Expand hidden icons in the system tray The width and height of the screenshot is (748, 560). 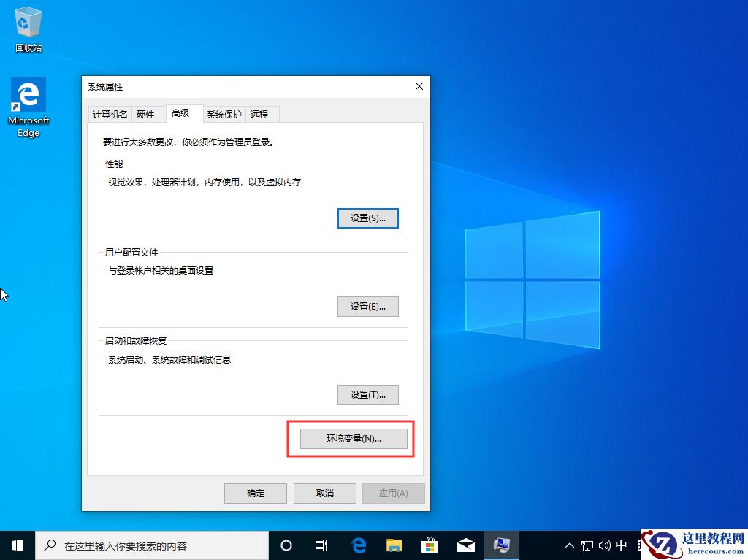click(569, 545)
